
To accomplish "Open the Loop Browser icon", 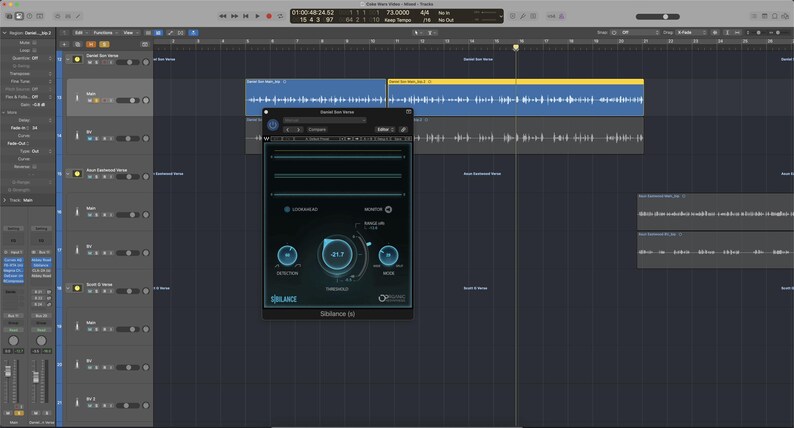I will click(775, 16).
